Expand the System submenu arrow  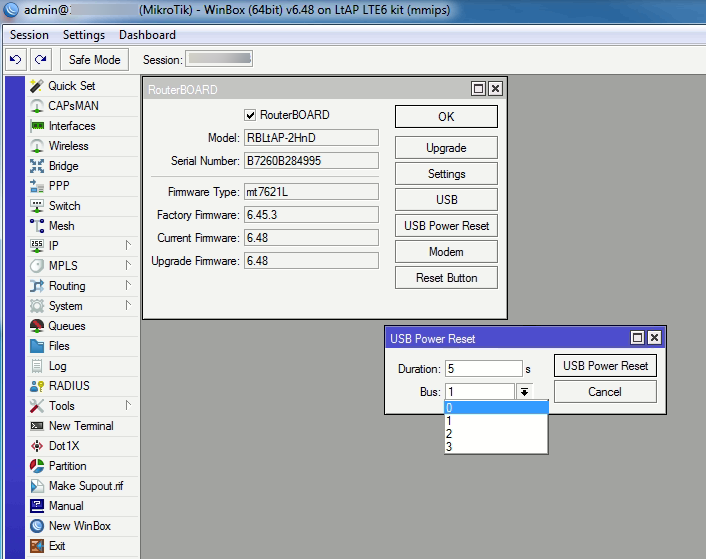128,305
